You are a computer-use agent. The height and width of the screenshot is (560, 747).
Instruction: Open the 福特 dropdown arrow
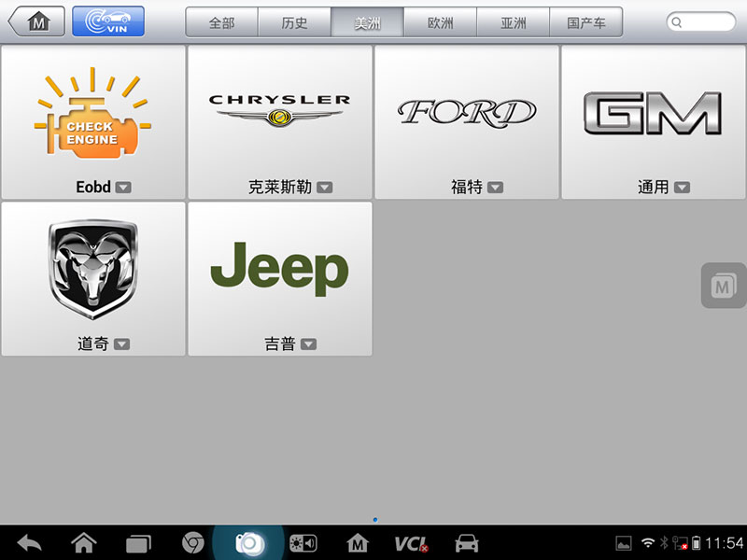coord(496,188)
